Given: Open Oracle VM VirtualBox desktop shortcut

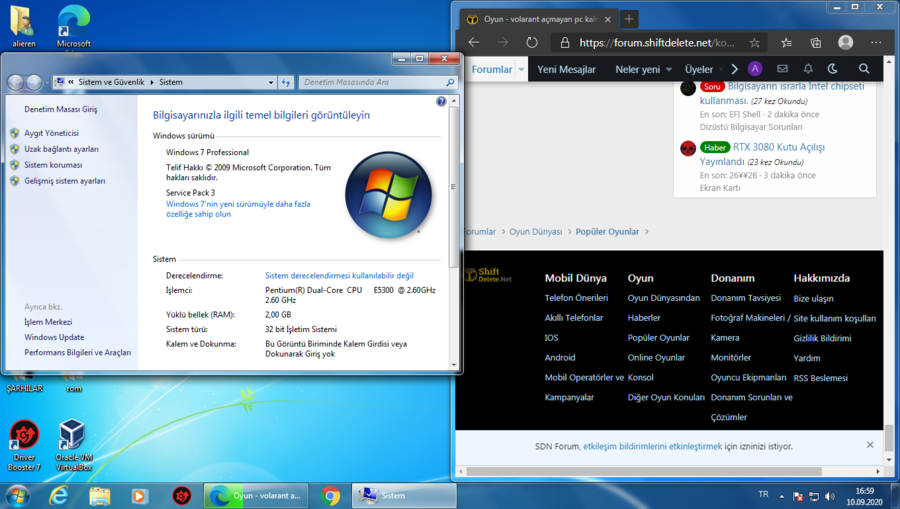Looking at the screenshot, I should [x=73, y=445].
